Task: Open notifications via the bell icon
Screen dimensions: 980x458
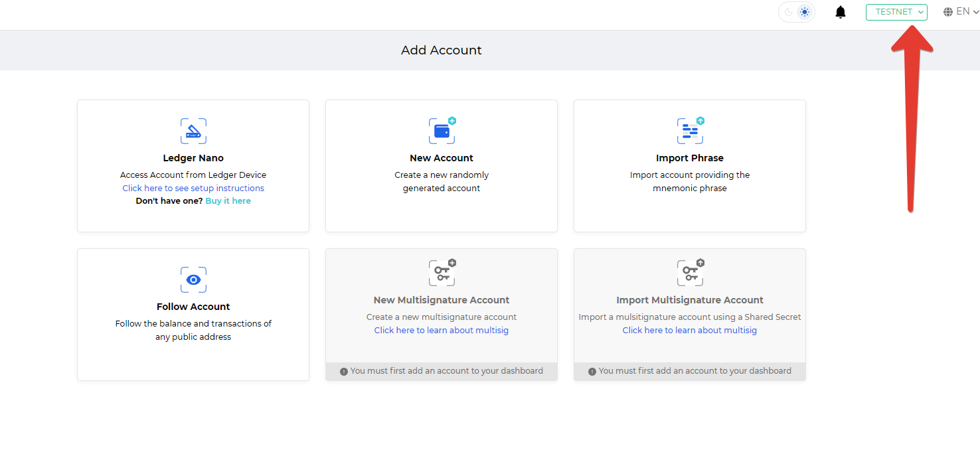Action: 841,12
